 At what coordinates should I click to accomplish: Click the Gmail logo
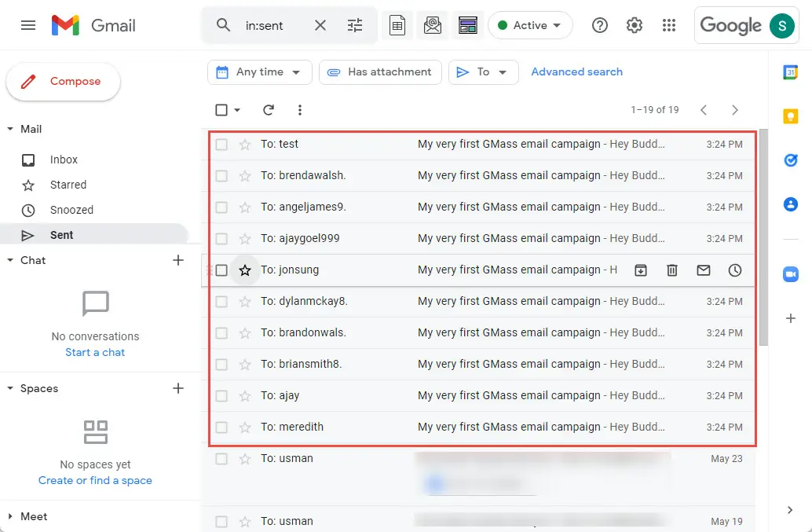pos(93,25)
